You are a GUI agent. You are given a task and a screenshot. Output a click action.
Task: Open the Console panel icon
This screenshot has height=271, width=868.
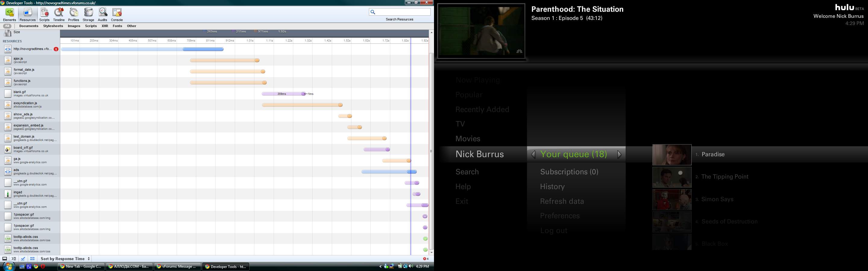(117, 15)
